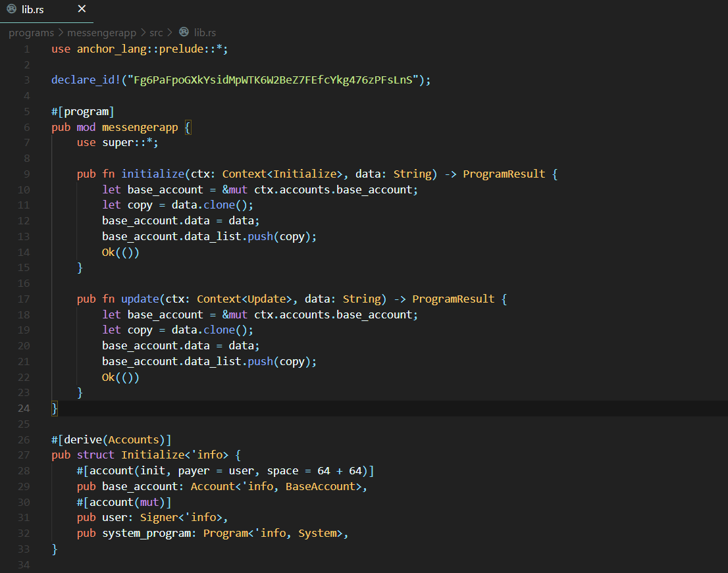Viewport: 728px width, 573px height.
Task: Select the lib.rs editor tab
Action: (x=47, y=10)
